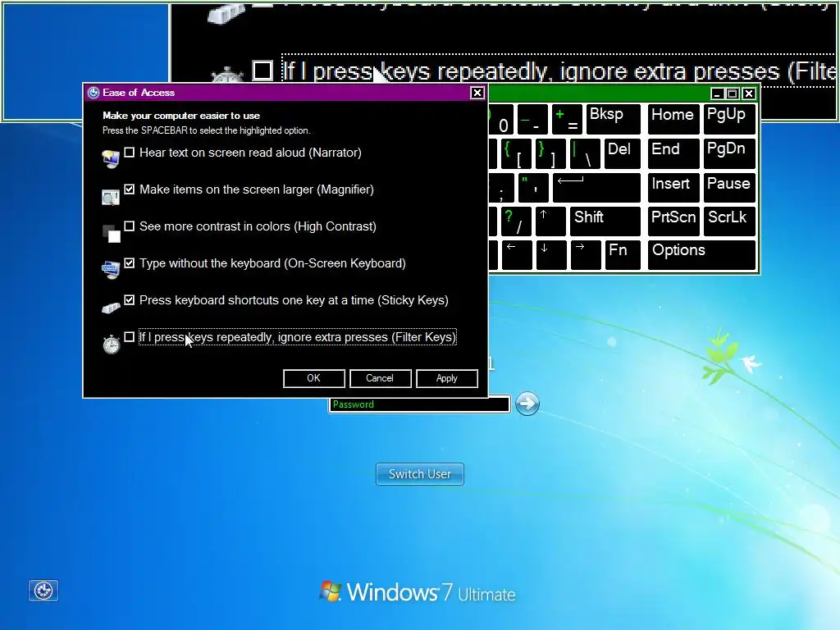Enable the Filter Keys checkbox in dialog
This screenshot has height=630, width=840.
[129, 337]
